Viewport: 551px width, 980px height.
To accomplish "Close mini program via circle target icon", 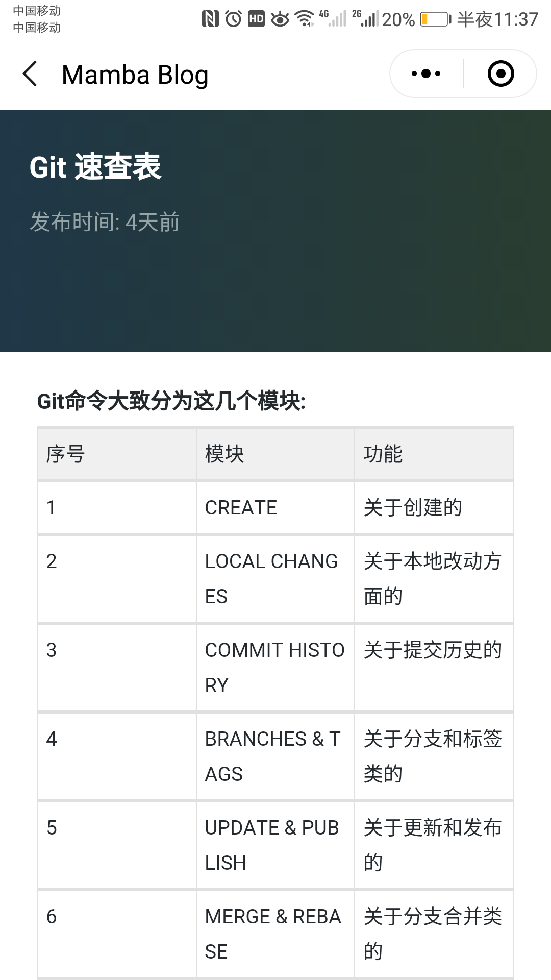I will 500,74.
